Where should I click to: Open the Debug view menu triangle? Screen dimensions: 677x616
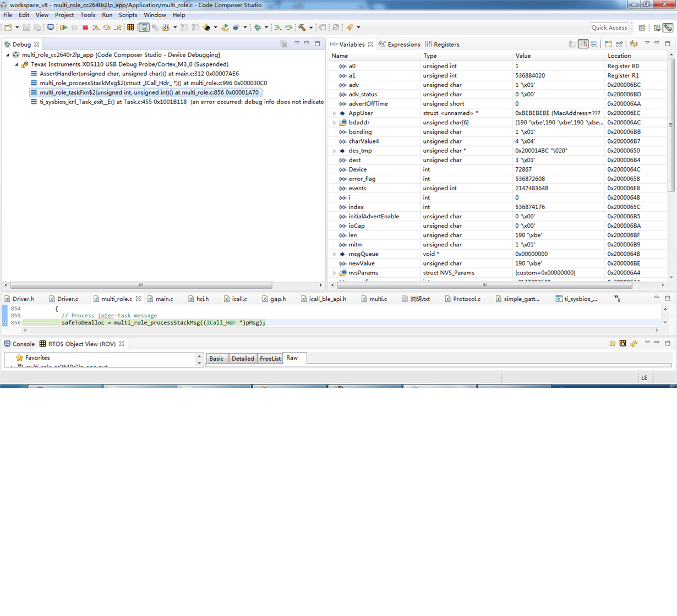[297, 43]
